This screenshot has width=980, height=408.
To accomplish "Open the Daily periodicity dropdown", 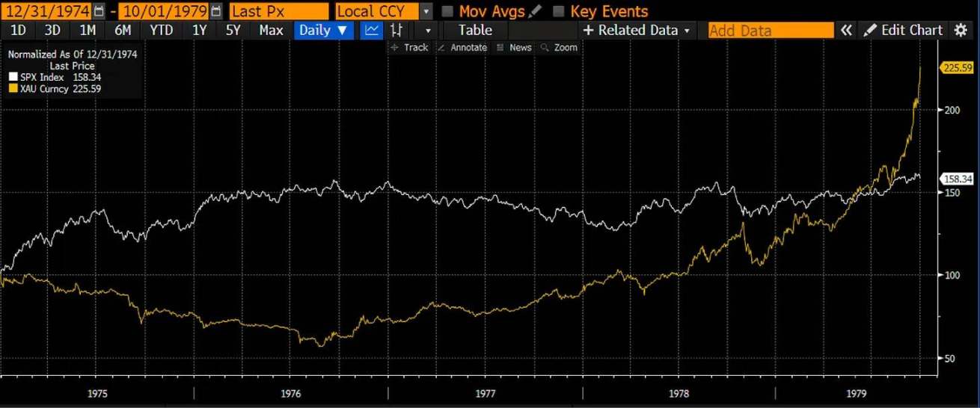I will pyautogui.click(x=323, y=30).
